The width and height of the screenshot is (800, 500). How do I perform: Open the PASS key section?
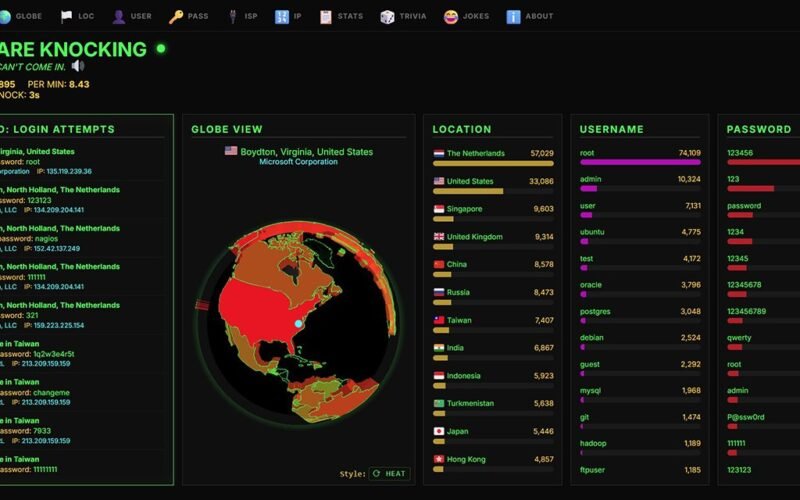[x=189, y=16]
